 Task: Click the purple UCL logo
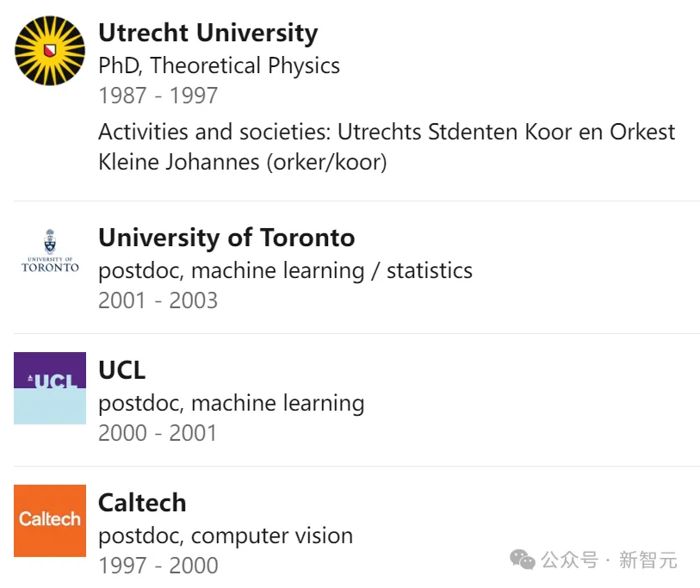click(x=50, y=388)
